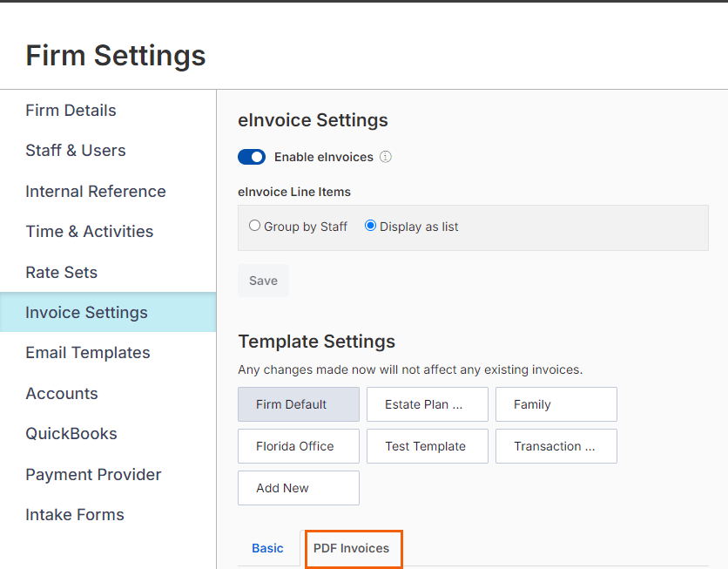This screenshot has height=569, width=728.
Task: Open Rate Sets in sidebar
Action: (61, 272)
